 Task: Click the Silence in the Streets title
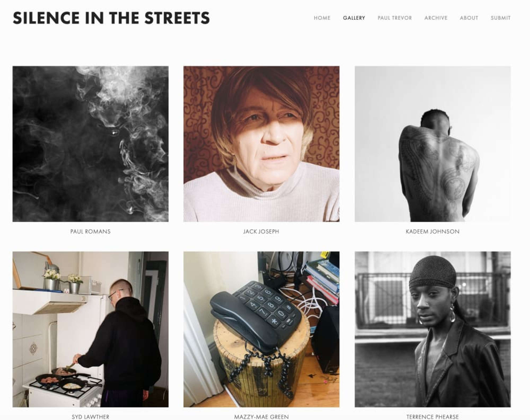tap(111, 18)
